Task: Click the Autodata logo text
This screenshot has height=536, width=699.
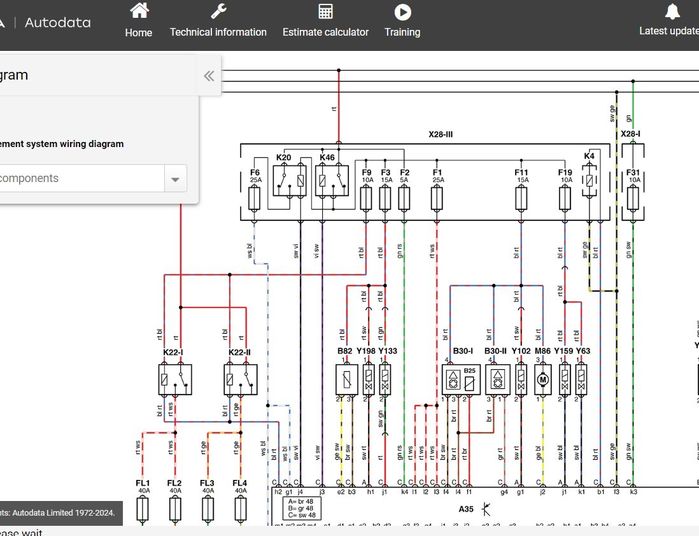Action: tap(58, 22)
